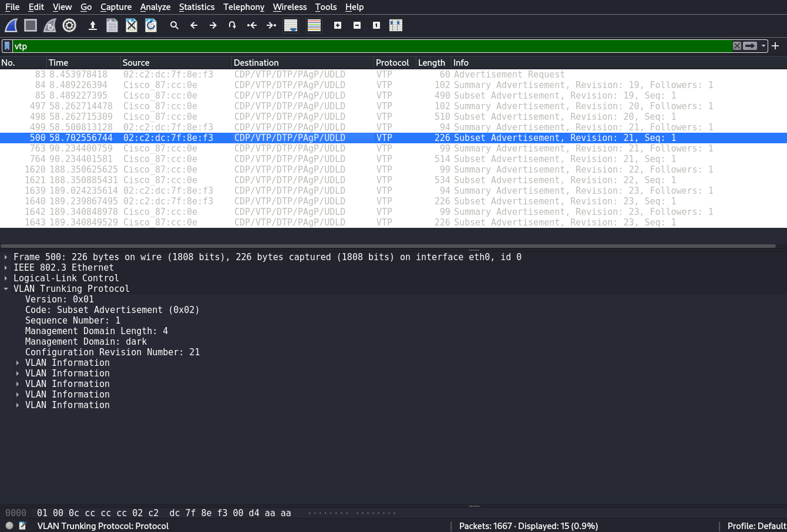Click the Profile: Default status bar label
Viewport: 787px width, 532px height.
coord(756,526)
